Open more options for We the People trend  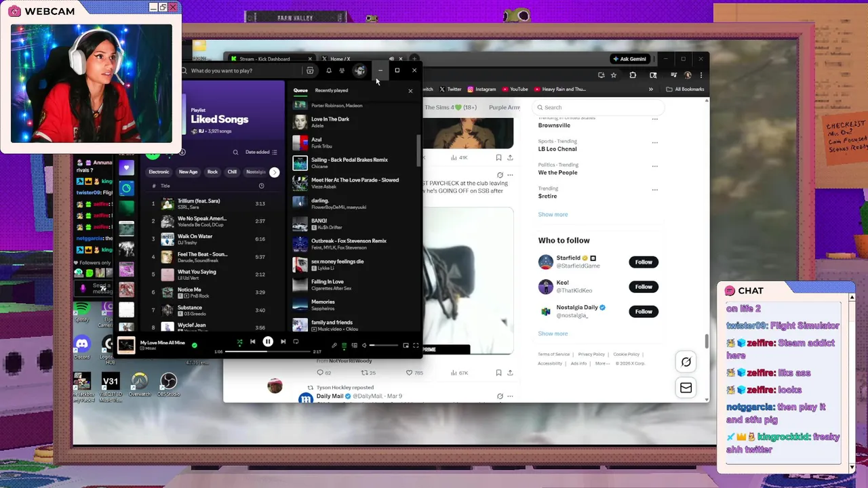[x=654, y=166]
